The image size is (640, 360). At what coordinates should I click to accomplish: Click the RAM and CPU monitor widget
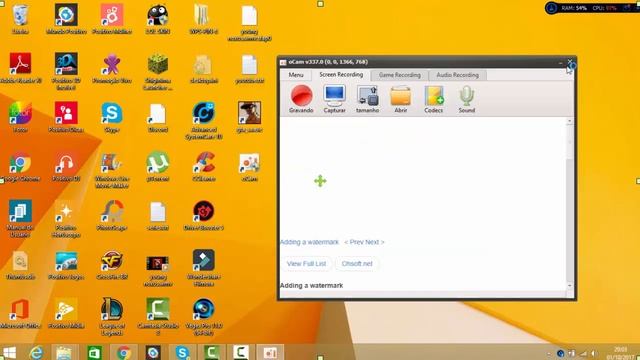click(592, 8)
